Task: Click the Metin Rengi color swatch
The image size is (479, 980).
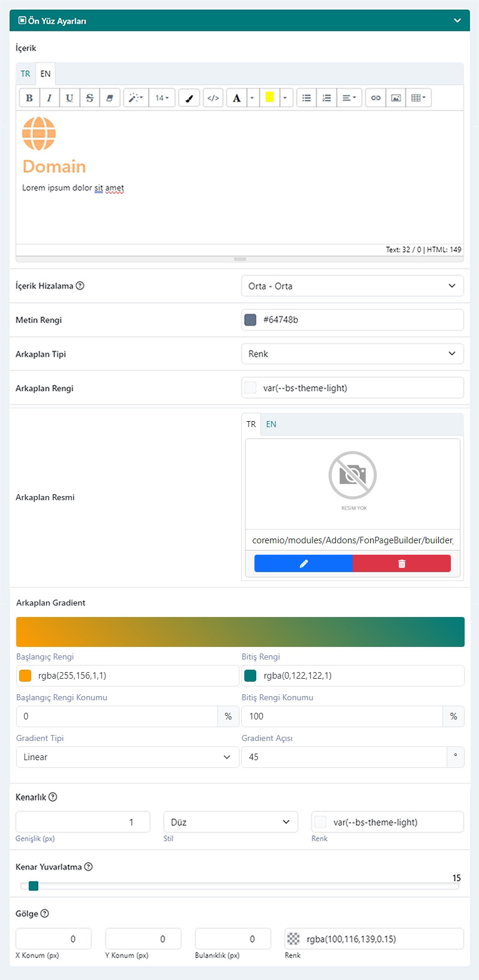Action: coord(250,320)
